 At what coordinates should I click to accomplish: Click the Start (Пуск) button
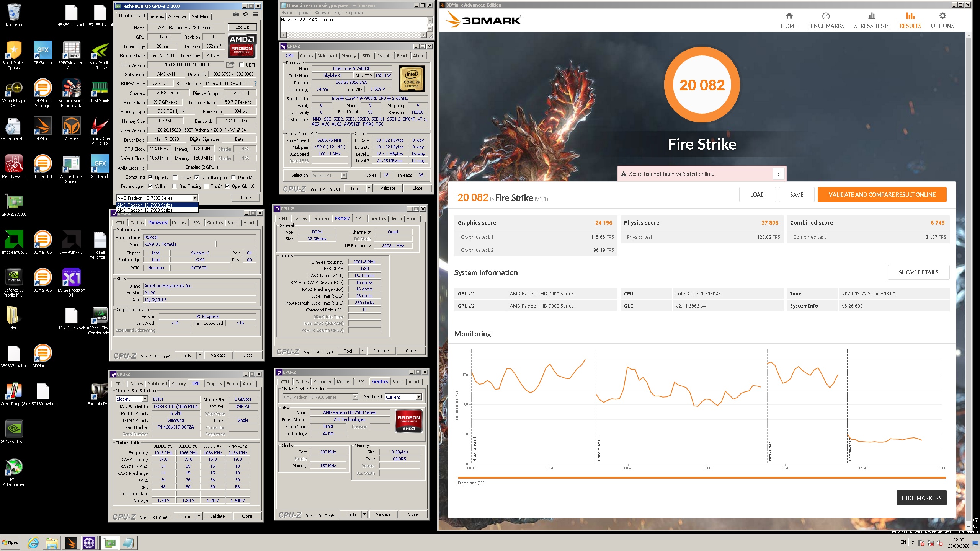(10, 543)
